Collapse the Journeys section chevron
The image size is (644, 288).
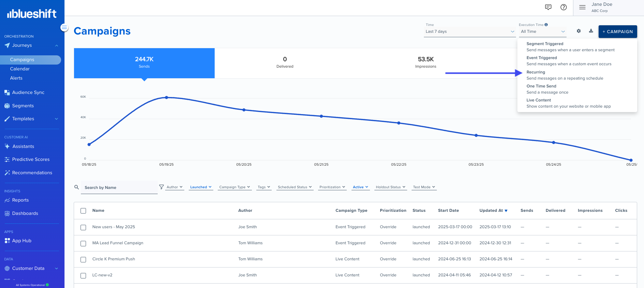click(x=57, y=45)
